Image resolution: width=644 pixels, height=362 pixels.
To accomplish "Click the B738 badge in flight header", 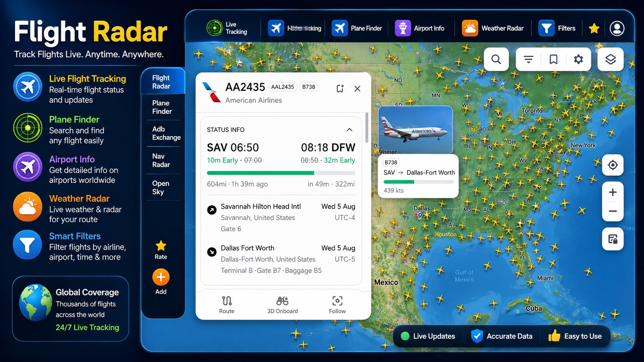I will click(309, 87).
